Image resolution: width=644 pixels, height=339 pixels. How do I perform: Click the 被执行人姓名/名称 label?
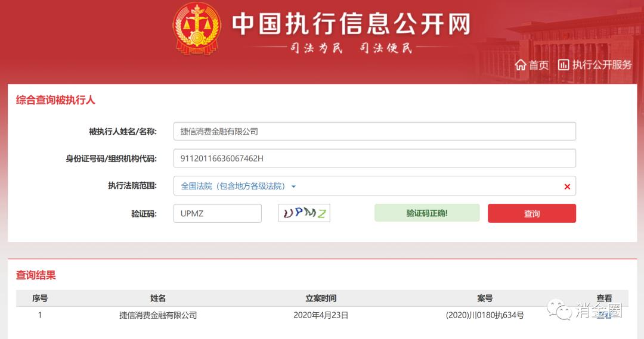123,132
